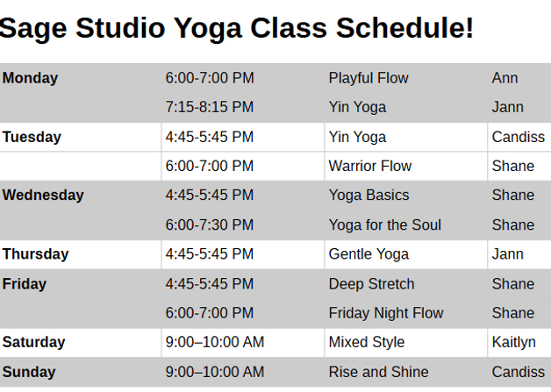Image resolution: width=551 pixels, height=392 pixels.
Task: Select the Warrior Flow class cell
Action: tap(369, 166)
